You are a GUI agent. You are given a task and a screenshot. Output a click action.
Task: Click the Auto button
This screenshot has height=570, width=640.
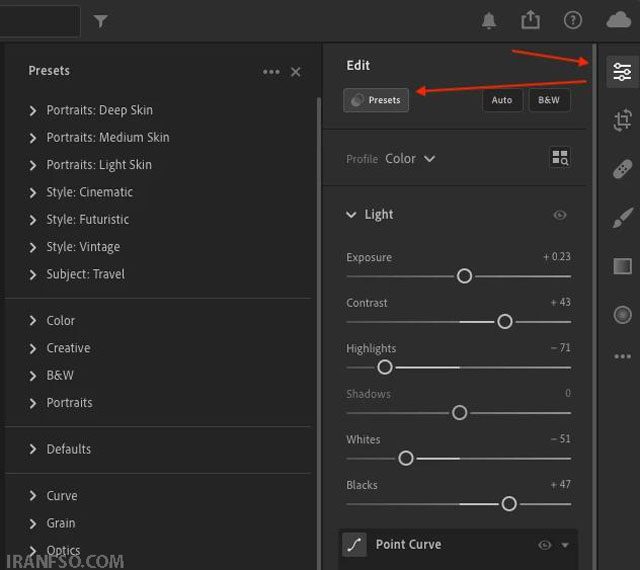[x=502, y=100]
